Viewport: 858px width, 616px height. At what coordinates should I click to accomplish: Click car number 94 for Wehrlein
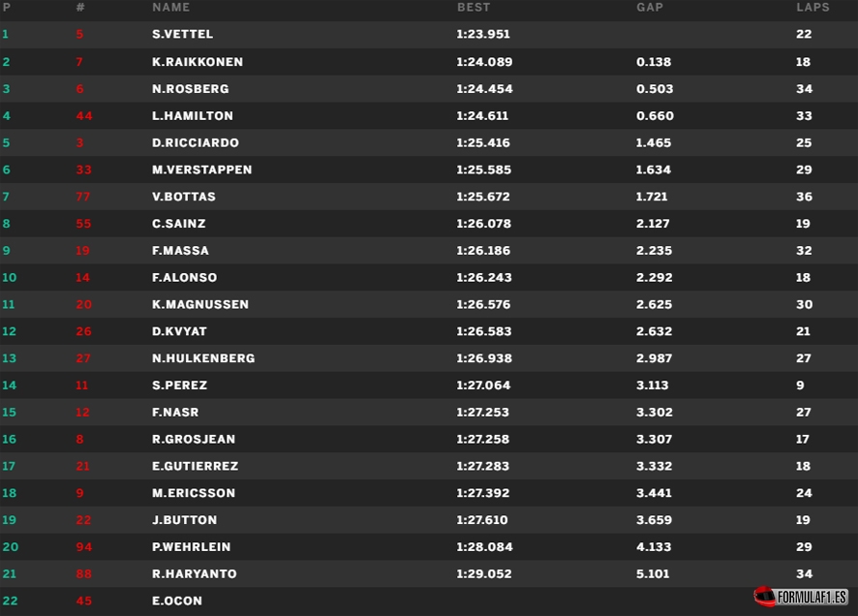[x=83, y=547]
